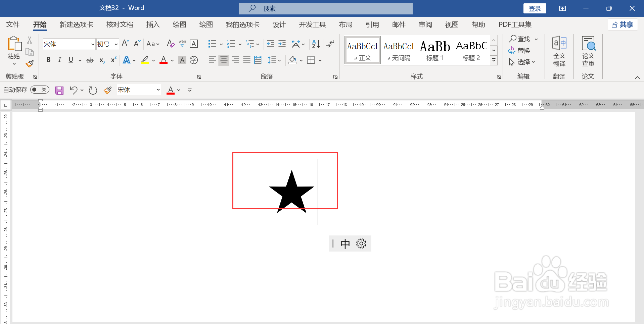Switch to the Insert tab
The image size is (644, 324).
tap(153, 24)
